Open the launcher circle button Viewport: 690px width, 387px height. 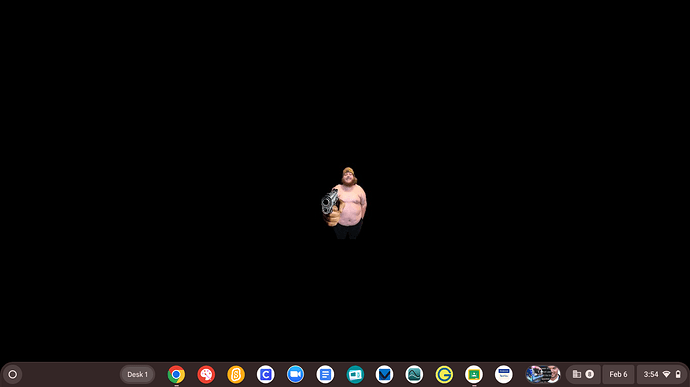pyautogui.click(x=12, y=374)
